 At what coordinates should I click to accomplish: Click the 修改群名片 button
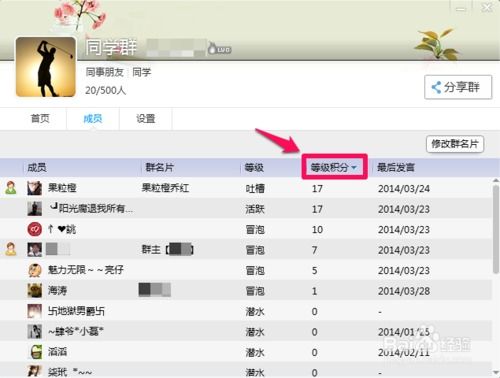[455, 144]
